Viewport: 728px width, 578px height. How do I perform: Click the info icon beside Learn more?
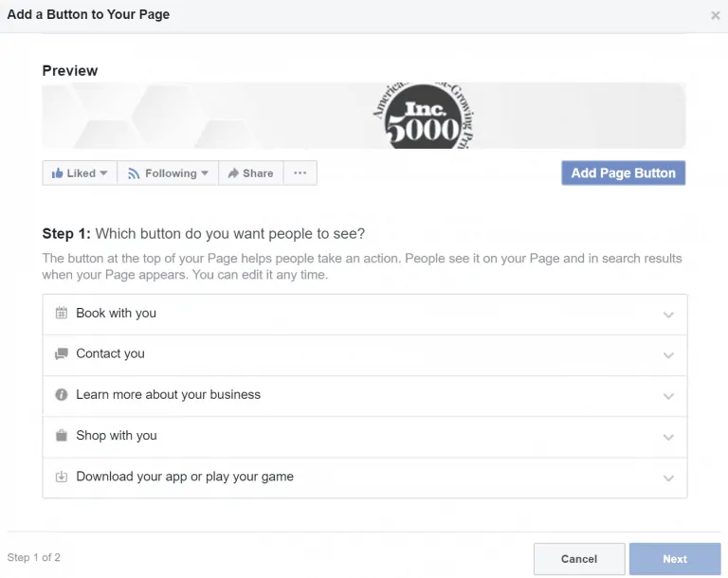coord(62,395)
